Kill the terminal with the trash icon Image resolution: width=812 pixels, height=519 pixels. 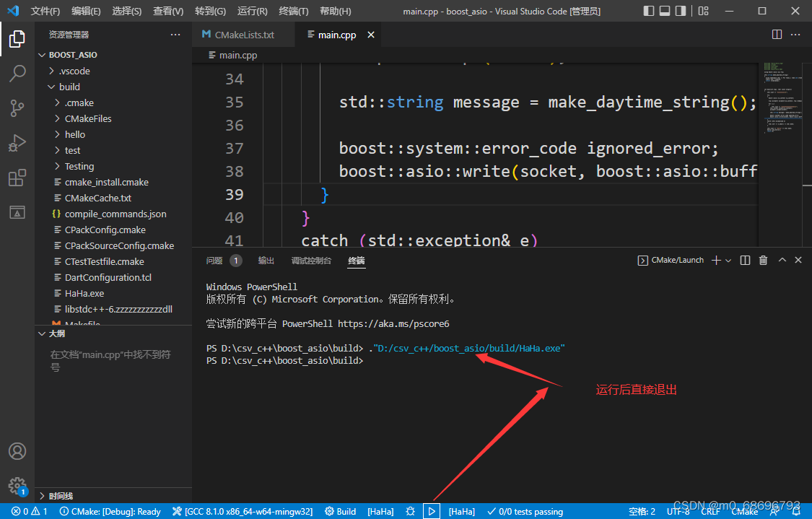pyautogui.click(x=763, y=260)
